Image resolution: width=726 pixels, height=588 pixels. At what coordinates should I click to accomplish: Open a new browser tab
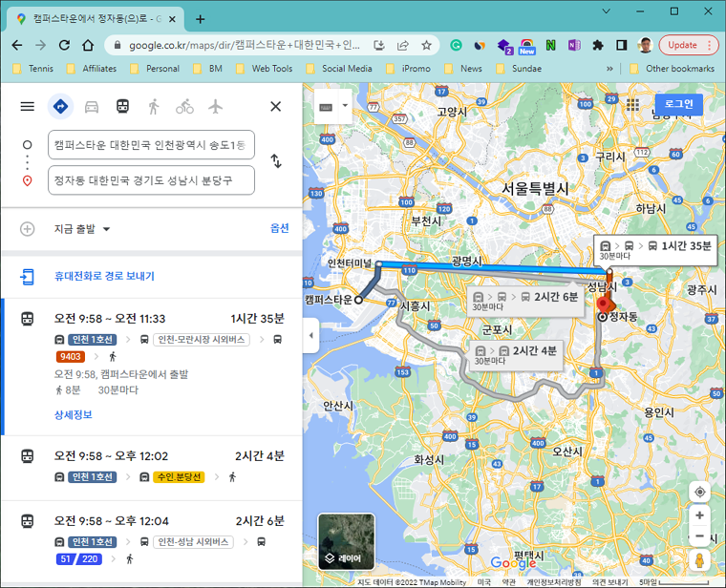click(200, 19)
